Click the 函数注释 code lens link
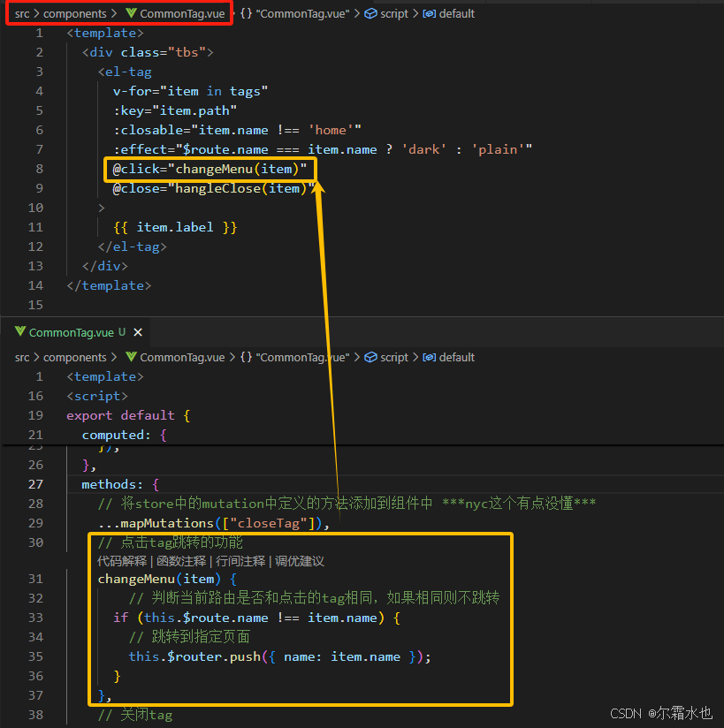Viewport: 724px width, 728px height. [181, 561]
